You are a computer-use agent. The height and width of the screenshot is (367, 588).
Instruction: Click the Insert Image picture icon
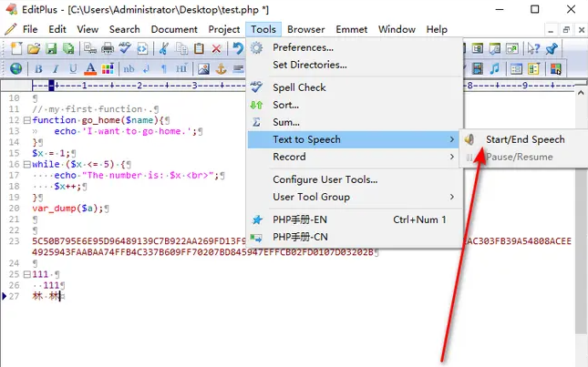click(203, 69)
